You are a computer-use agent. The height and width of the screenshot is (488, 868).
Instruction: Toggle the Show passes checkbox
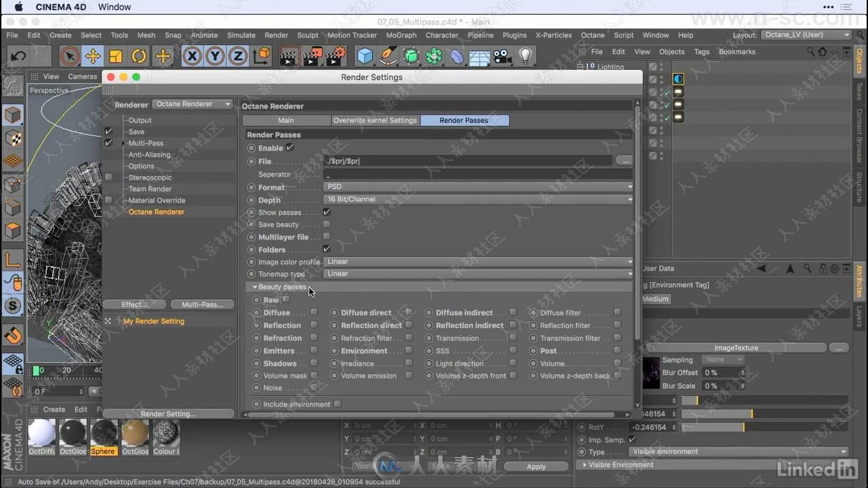click(x=327, y=212)
